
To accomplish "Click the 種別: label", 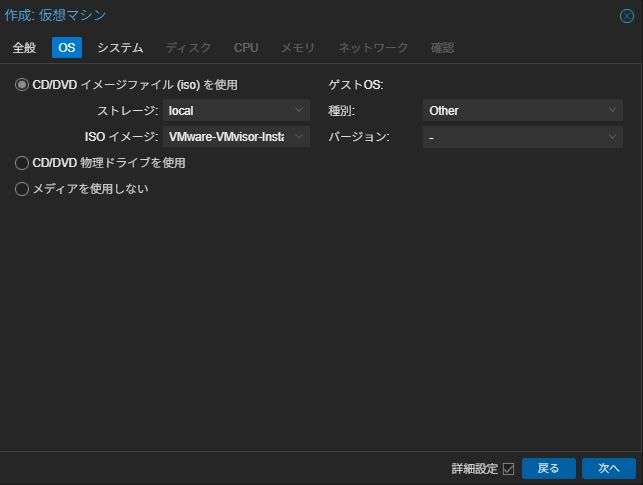I will click(x=341, y=110).
